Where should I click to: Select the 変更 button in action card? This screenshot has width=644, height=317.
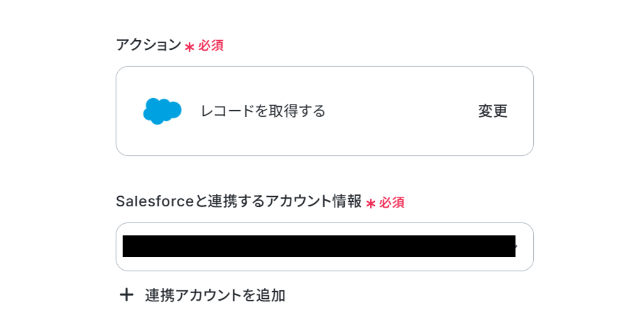click(x=493, y=111)
